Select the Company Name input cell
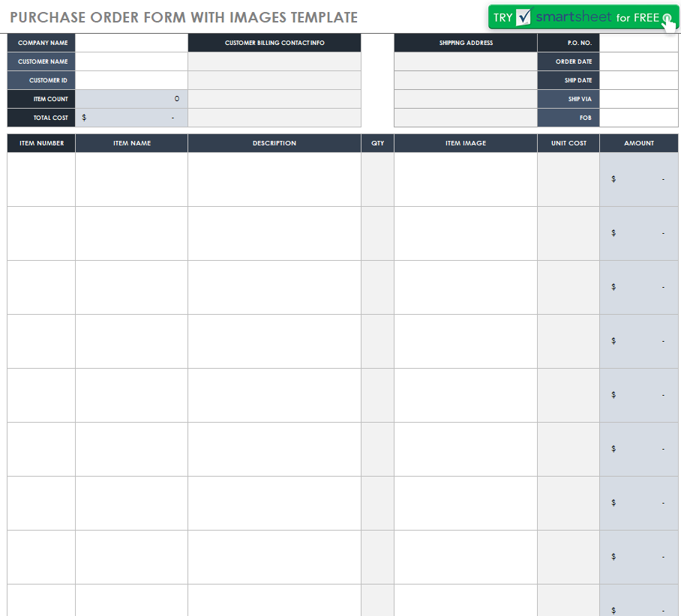681x616 pixels. [131, 43]
